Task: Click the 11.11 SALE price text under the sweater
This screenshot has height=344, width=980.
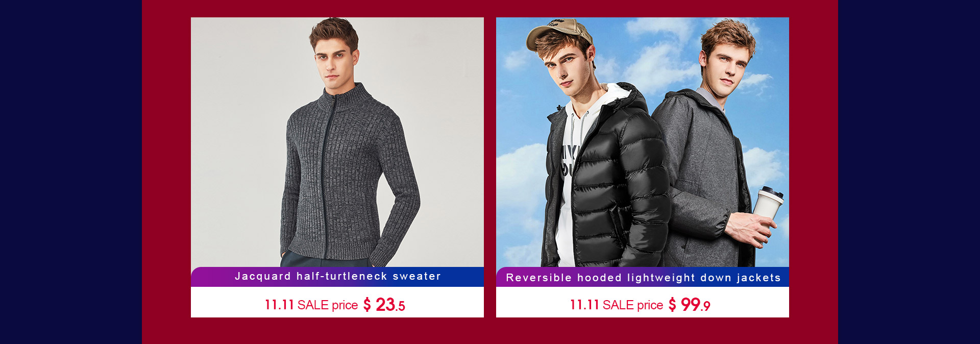Action: pos(311,305)
